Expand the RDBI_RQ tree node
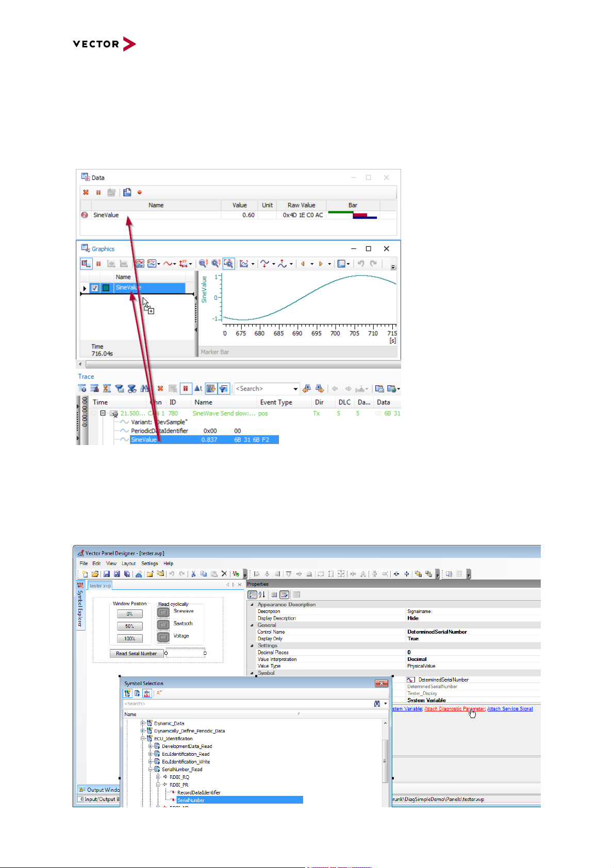The image size is (614, 868). pos(158,777)
